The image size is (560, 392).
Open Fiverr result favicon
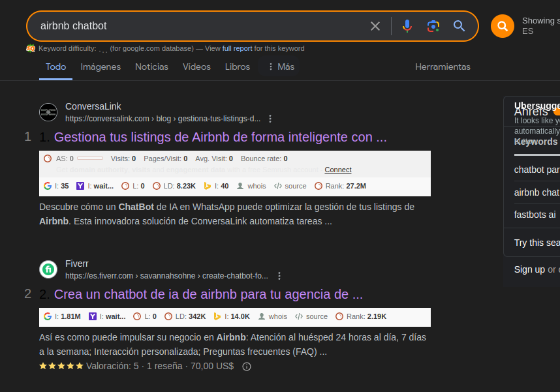coord(48,269)
